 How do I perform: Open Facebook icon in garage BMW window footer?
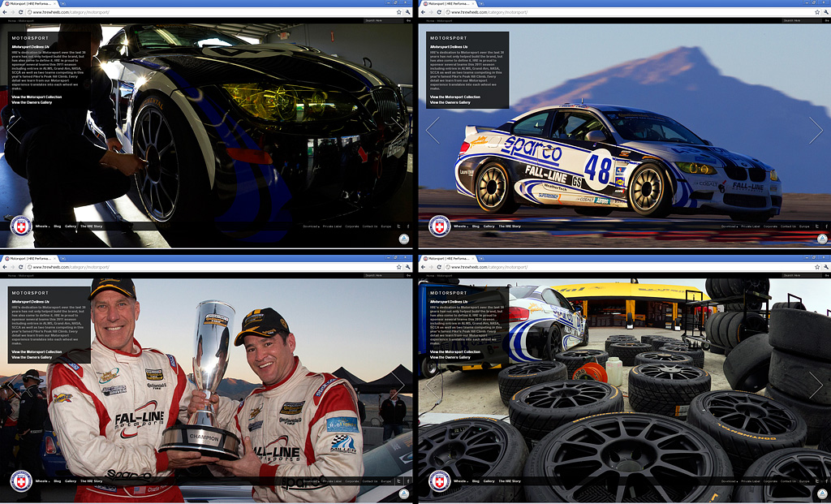pyautogui.click(x=408, y=226)
